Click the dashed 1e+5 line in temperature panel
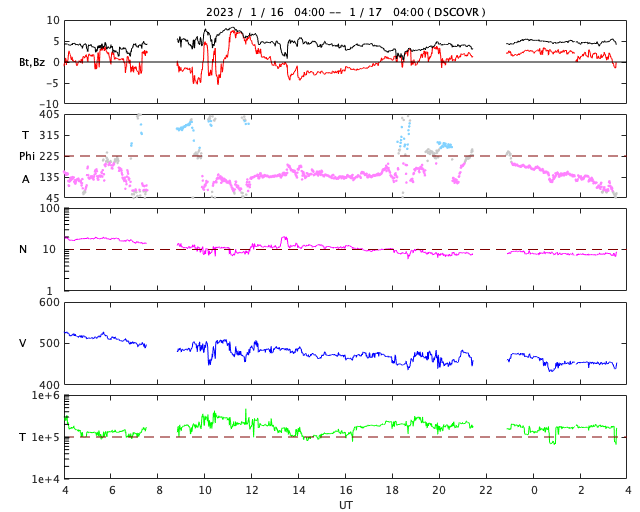The width and height of the screenshot is (640, 512). [x=345, y=437]
